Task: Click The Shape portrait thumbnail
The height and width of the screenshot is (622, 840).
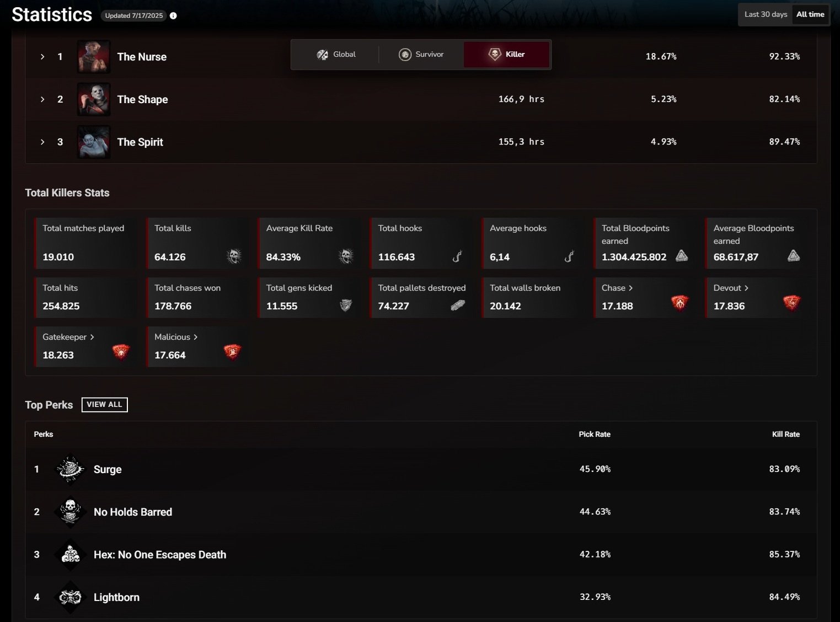Action: 94,99
